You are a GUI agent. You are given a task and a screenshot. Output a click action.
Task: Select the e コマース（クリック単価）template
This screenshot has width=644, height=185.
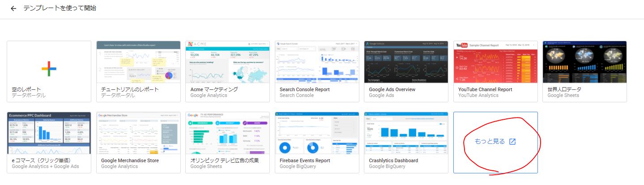[49, 133]
